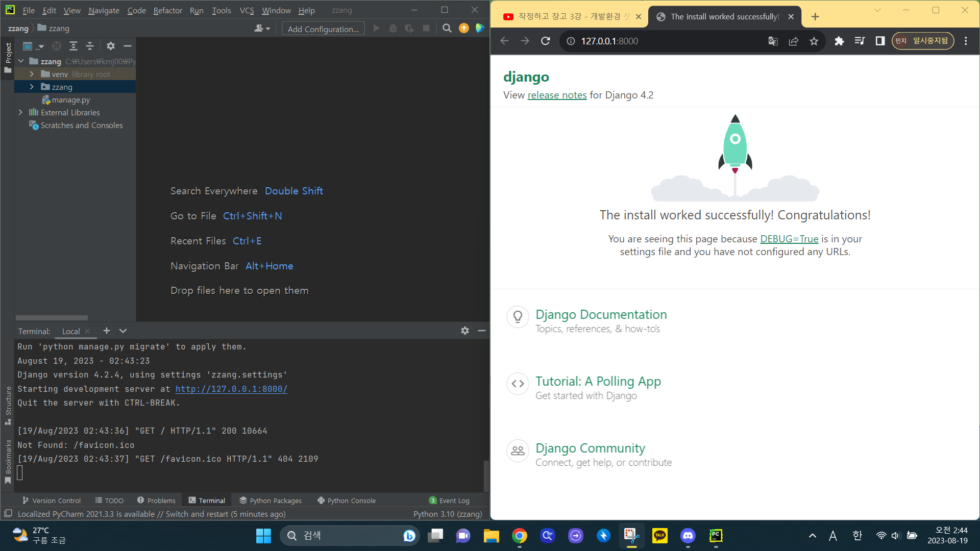Expand the zzang inner folder
The image size is (980, 551).
click(32, 87)
